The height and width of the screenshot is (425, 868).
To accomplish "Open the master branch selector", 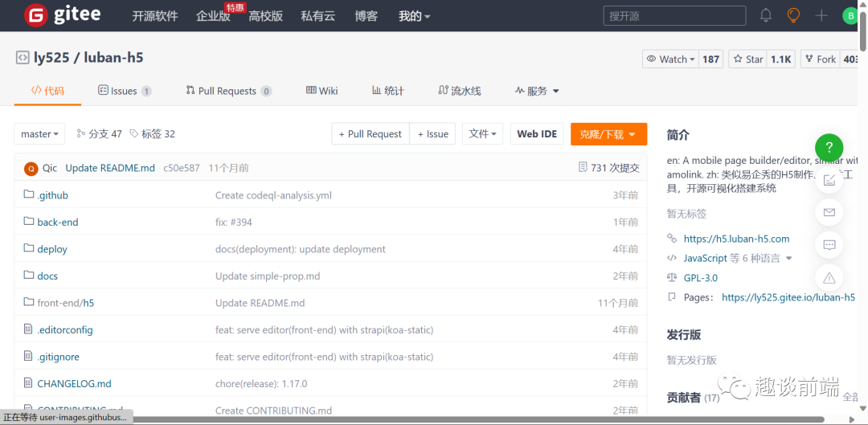I will 40,134.
